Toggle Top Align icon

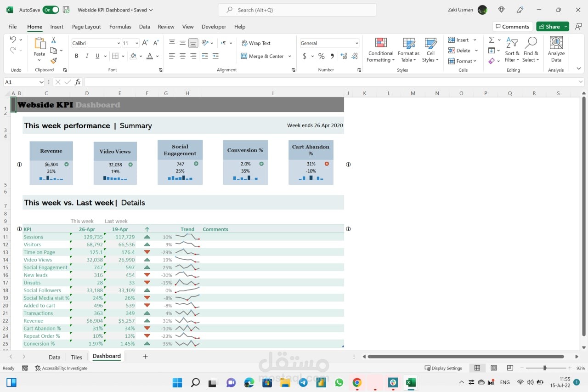pos(172,43)
